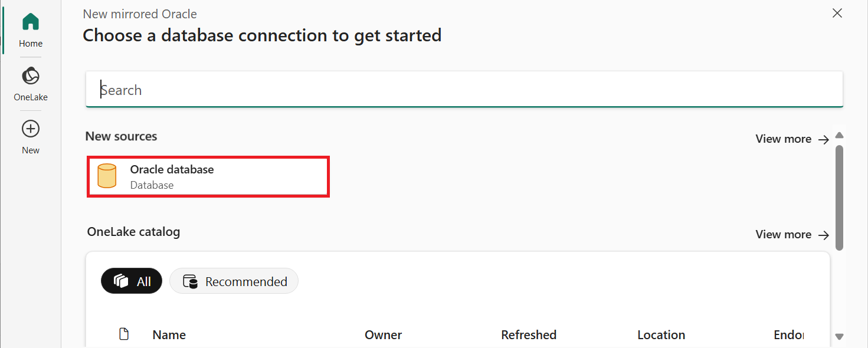Open OneLake from the sidebar

click(30, 81)
